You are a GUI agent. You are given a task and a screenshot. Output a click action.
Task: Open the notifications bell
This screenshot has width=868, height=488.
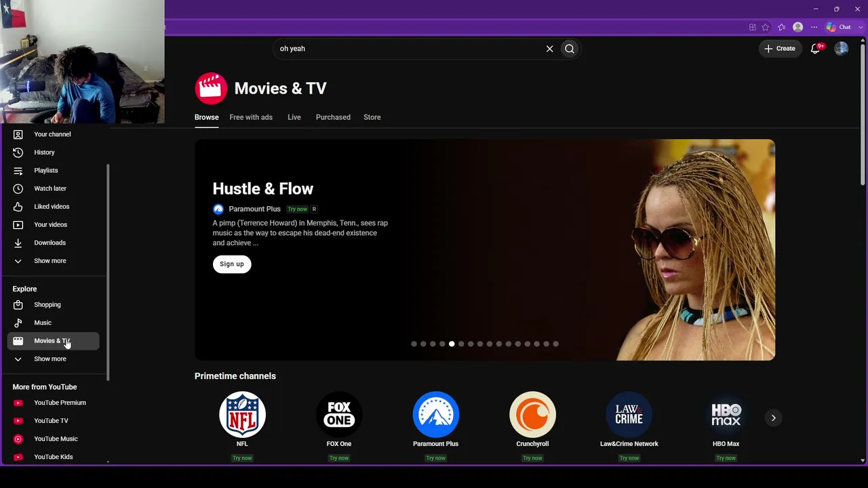pyautogui.click(x=816, y=49)
